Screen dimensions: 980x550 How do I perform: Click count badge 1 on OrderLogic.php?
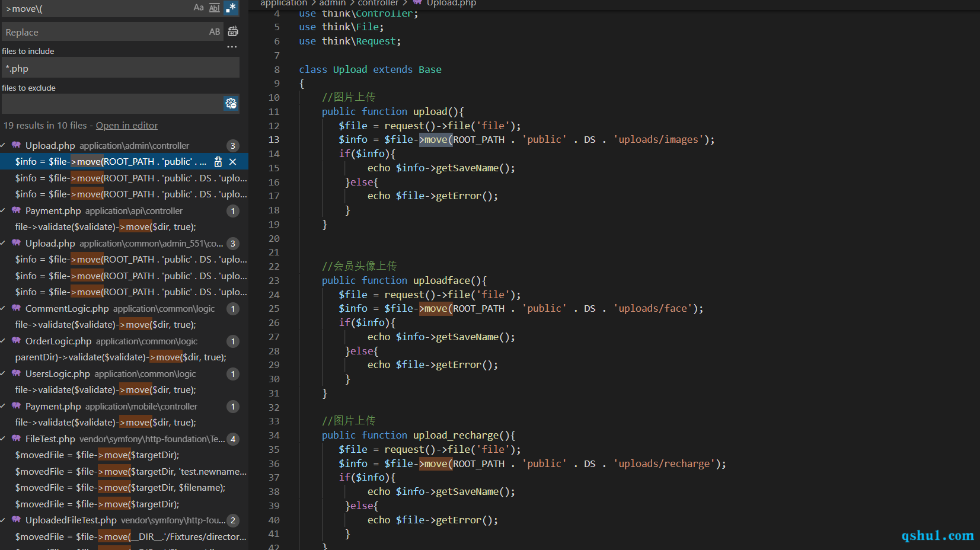click(x=233, y=341)
